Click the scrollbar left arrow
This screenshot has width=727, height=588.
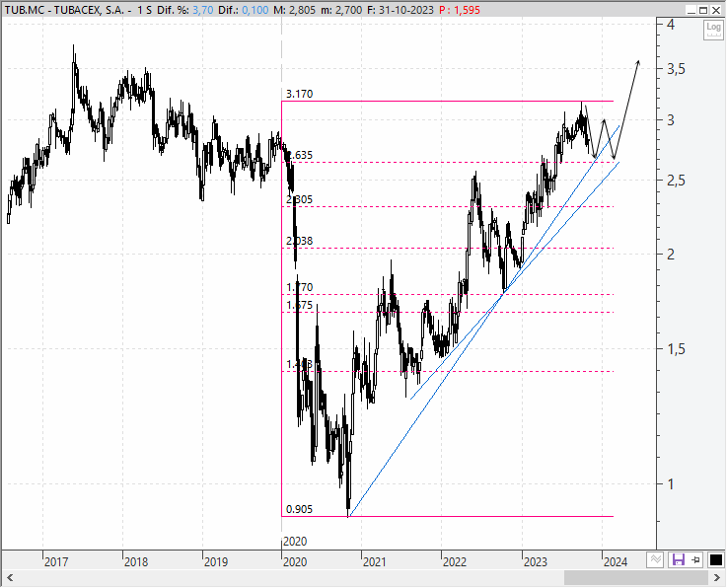point(9,578)
